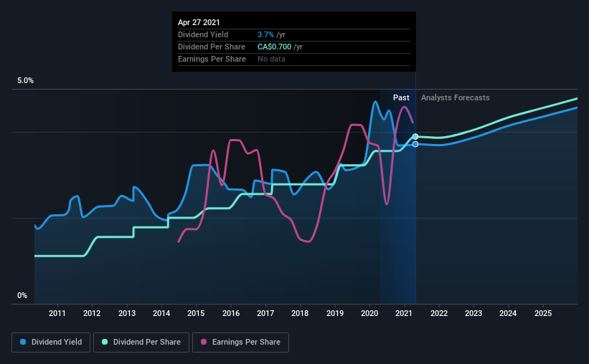Click the 2012 x-axis year label

coord(92,313)
